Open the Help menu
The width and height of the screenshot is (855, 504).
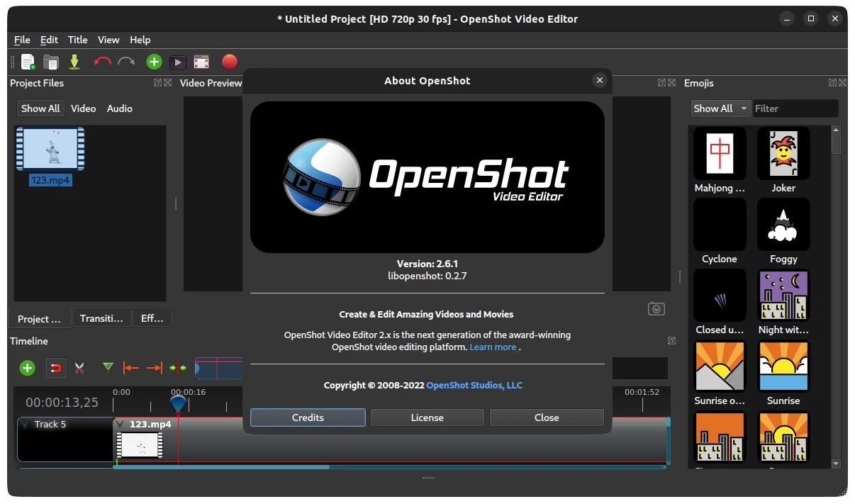140,40
